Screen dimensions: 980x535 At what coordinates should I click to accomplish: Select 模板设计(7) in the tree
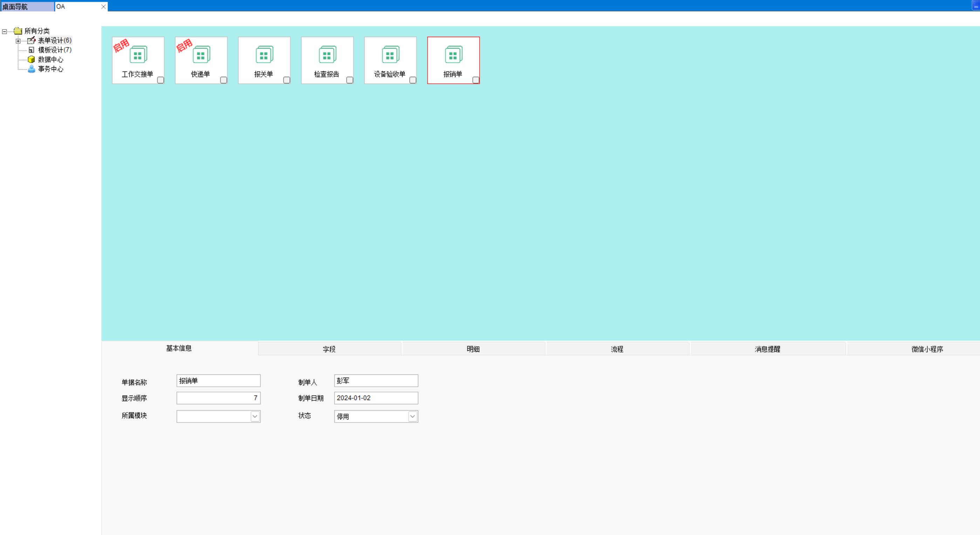point(54,50)
